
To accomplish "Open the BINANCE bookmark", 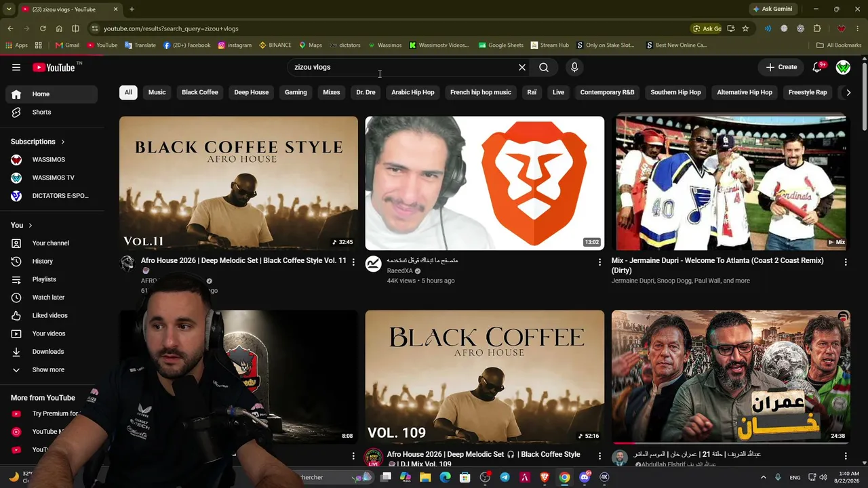I will pyautogui.click(x=275, y=45).
